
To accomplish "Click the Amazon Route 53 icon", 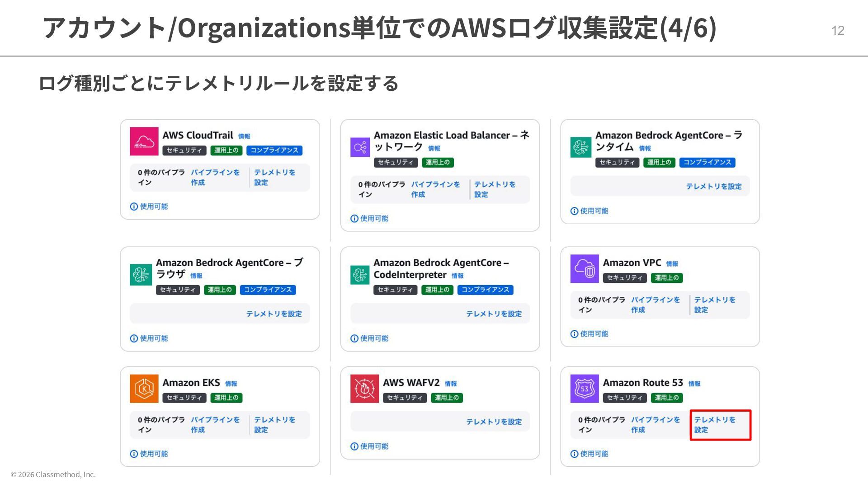I will point(584,389).
